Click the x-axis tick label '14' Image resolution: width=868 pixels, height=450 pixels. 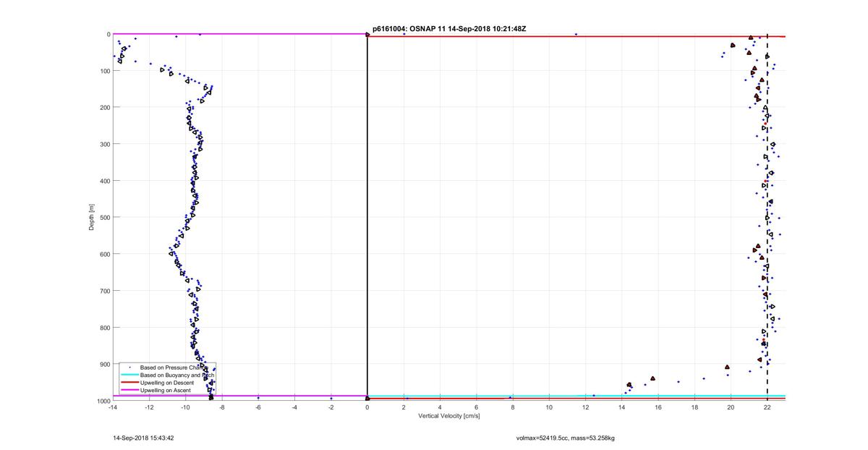pos(622,407)
